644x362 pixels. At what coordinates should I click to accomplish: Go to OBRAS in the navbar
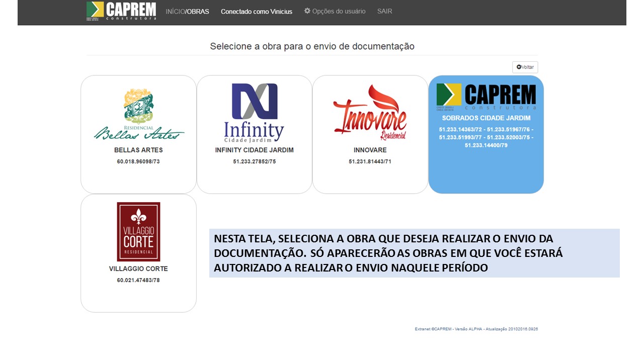[x=198, y=12]
